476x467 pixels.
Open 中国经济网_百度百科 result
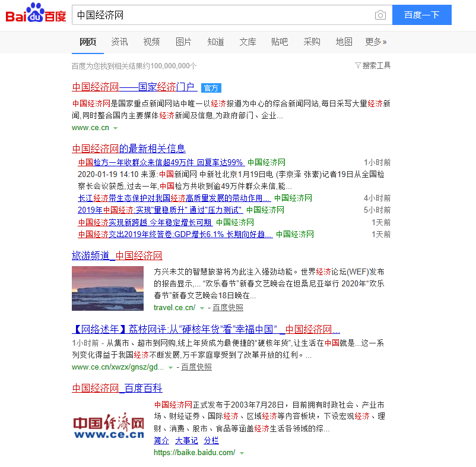pyautogui.click(x=117, y=388)
